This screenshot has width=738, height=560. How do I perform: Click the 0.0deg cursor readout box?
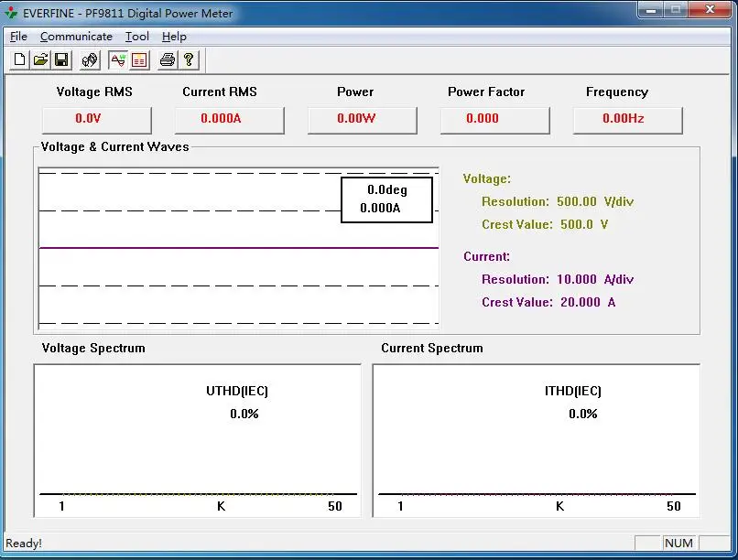pos(386,199)
